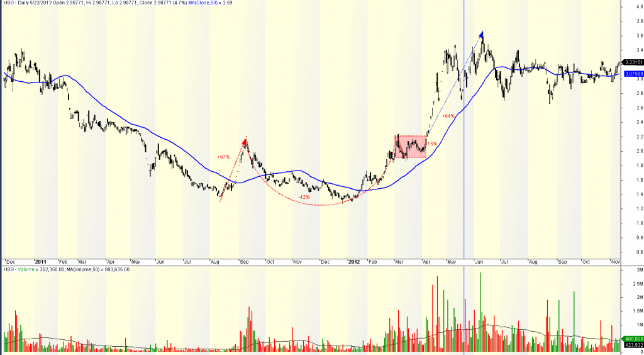Click the green 480,000 volume tag

(632, 339)
